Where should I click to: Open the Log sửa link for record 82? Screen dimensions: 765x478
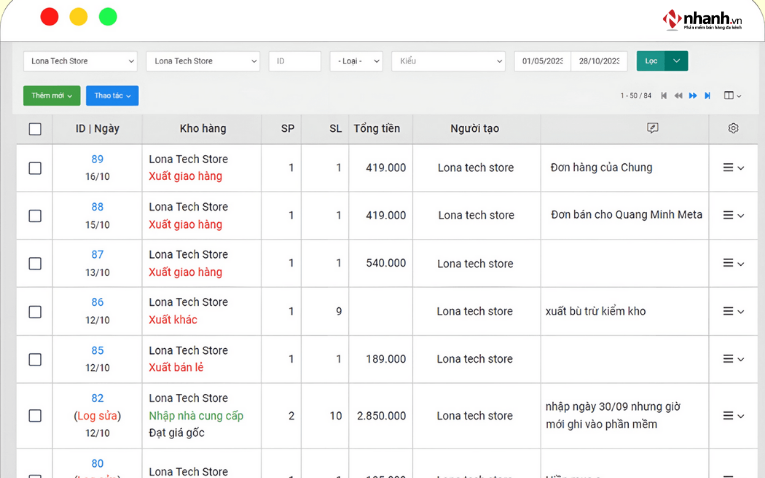(98, 416)
